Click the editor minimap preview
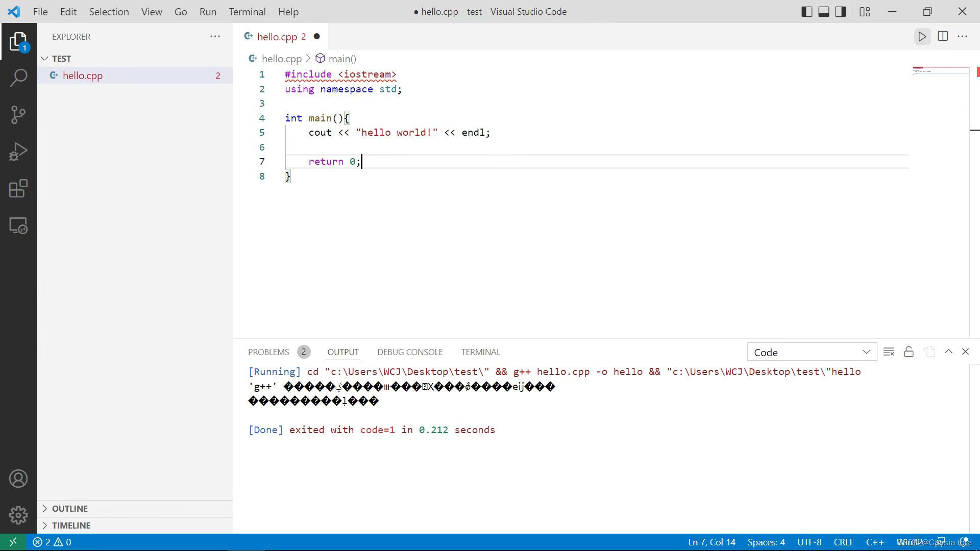This screenshot has width=980, height=551. click(x=941, y=70)
